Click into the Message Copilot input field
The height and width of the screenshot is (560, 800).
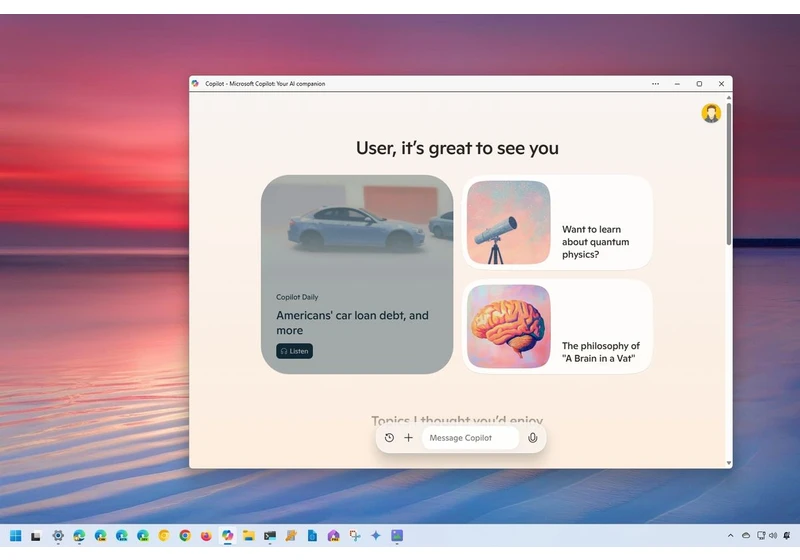470,438
